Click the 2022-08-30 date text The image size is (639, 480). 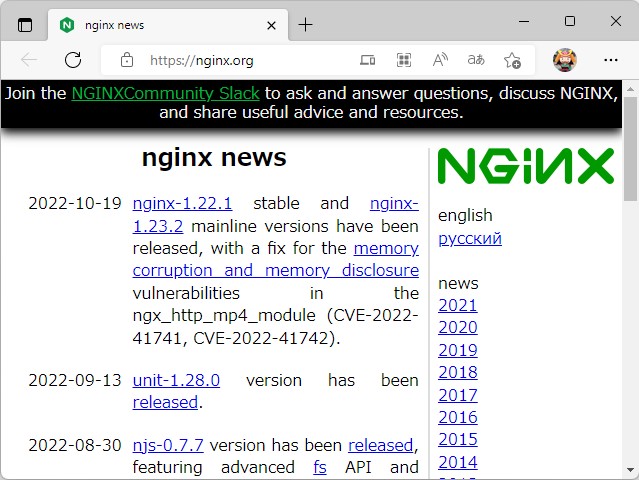75,445
